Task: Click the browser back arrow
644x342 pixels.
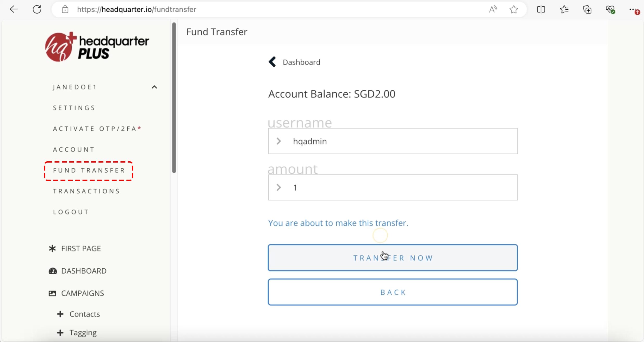Action: pyautogui.click(x=14, y=9)
